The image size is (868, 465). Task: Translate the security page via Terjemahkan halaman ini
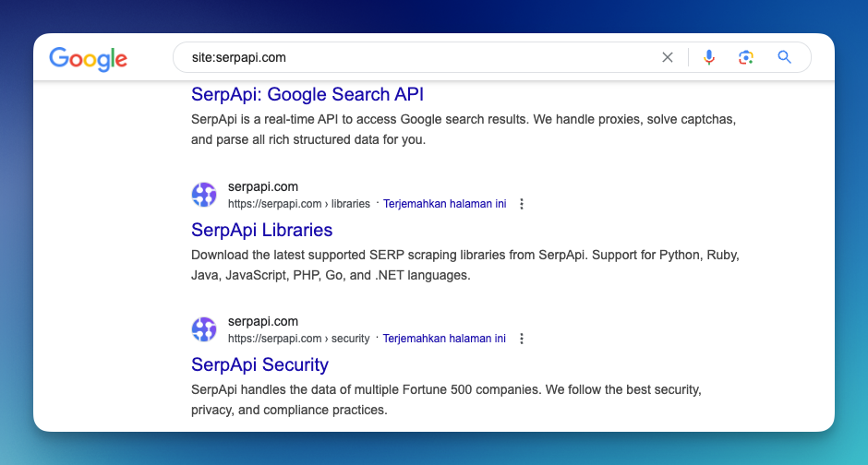pos(444,339)
